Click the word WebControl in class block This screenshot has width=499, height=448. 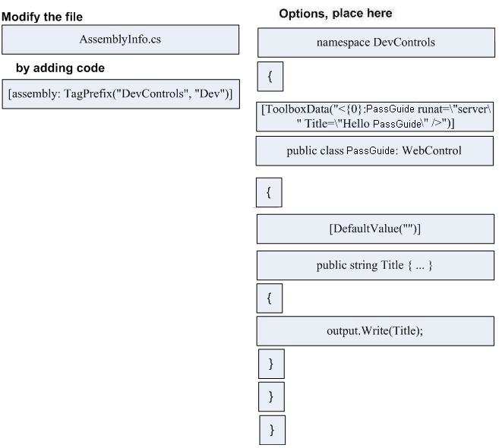point(431,151)
